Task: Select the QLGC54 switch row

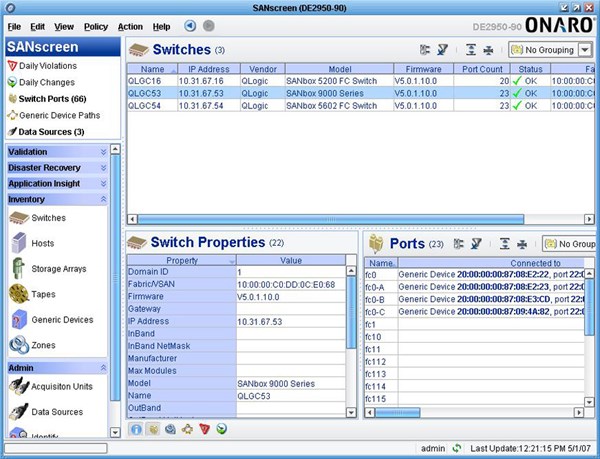Action: [361, 106]
